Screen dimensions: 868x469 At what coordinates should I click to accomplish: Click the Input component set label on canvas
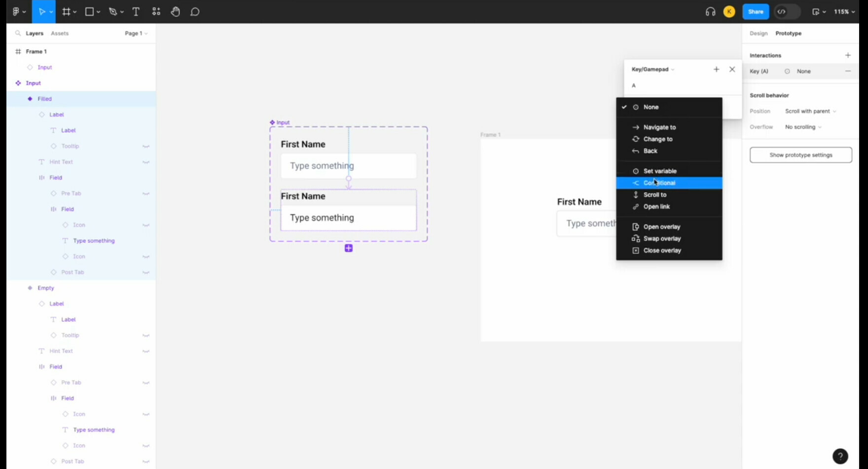280,122
